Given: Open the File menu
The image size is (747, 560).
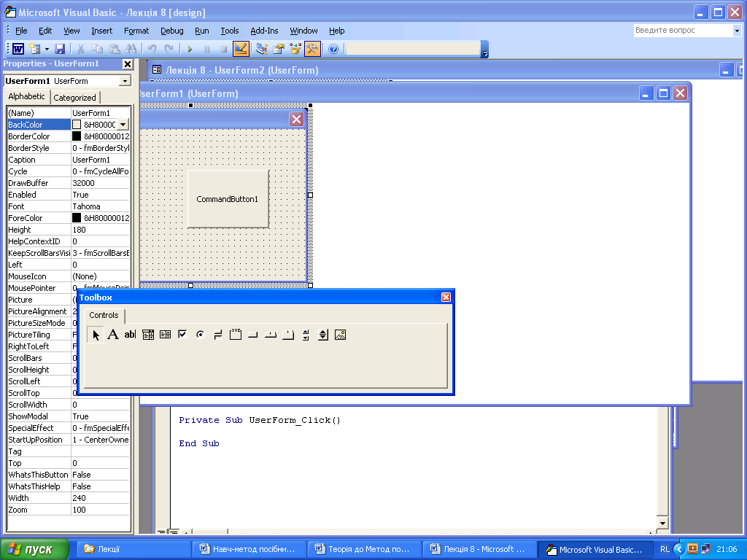Looking at the screenshot, I should [x=21, y=31].
